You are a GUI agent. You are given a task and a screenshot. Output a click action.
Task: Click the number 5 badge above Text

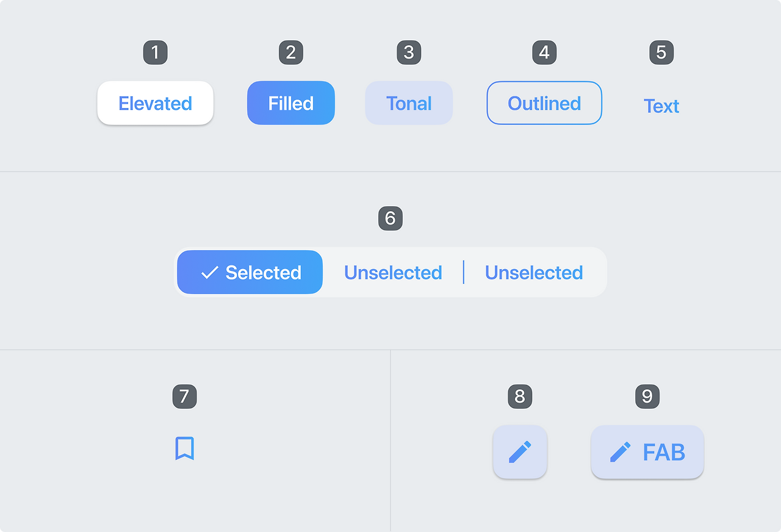(661, 52)
